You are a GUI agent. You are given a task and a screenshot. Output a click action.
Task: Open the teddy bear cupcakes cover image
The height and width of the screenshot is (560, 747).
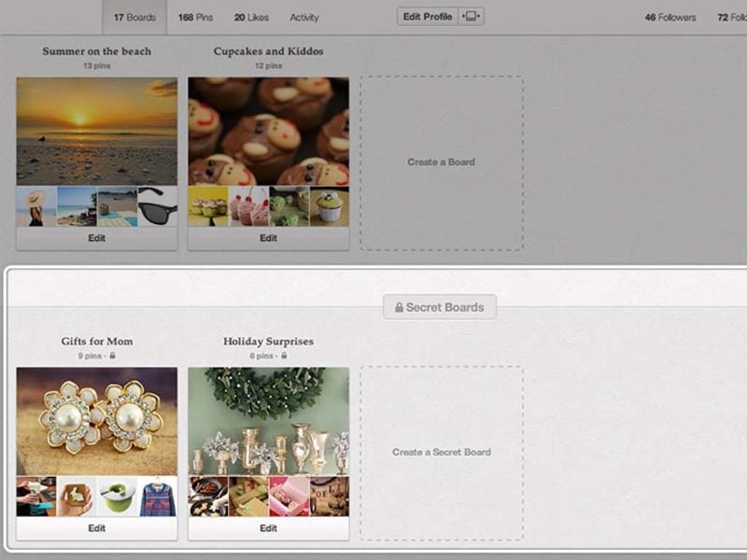[x=268, y=131]
